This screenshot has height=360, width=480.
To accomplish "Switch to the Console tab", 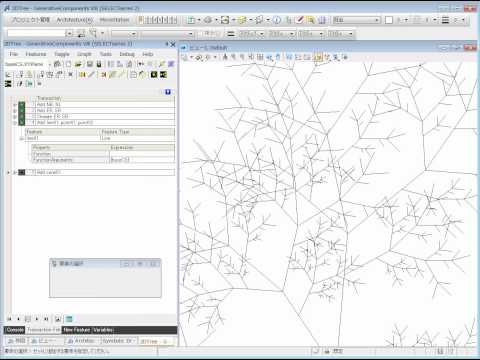I will pyautogui.click(x=15, y=330).
